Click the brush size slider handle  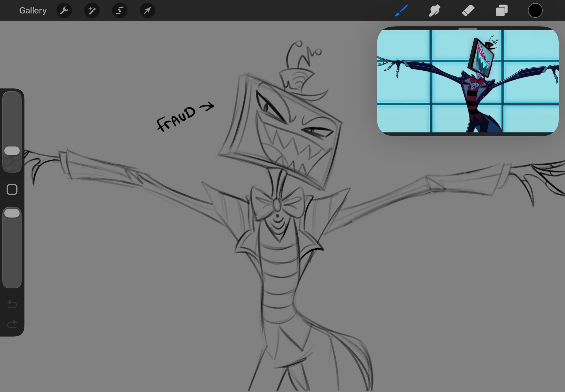click(12, 151)
